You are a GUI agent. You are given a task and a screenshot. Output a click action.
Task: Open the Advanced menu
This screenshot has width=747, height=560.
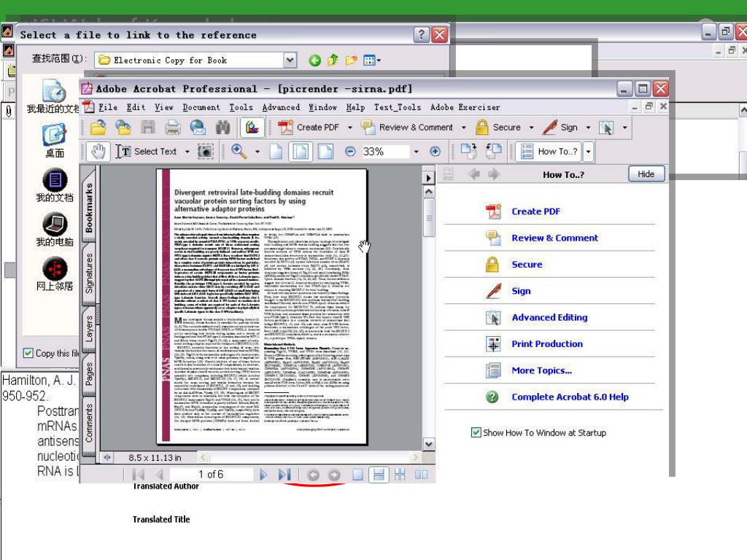281,107
